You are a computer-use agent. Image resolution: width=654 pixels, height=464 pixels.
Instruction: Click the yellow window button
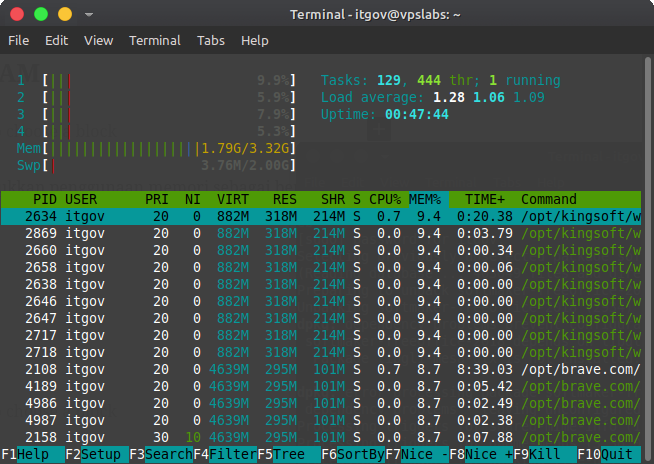point(65,14)
